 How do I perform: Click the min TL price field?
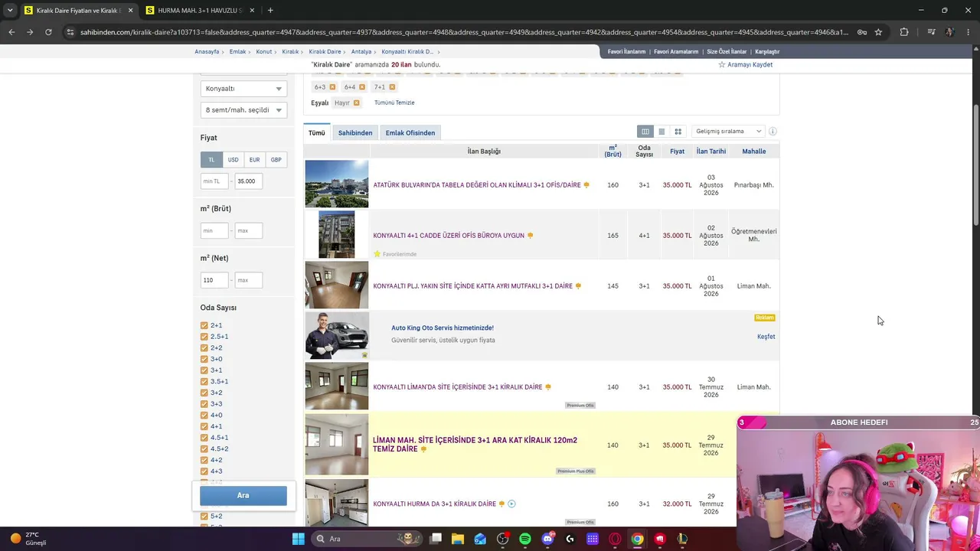(214, 181)
